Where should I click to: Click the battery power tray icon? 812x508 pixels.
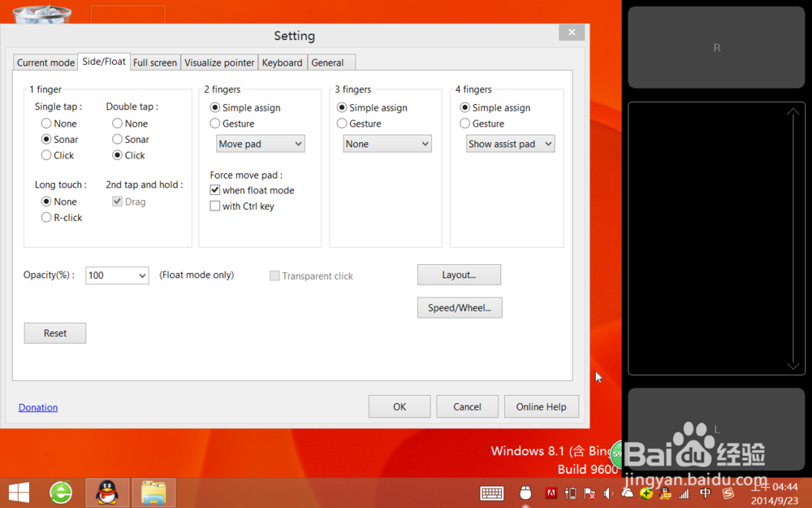[571, 493]
